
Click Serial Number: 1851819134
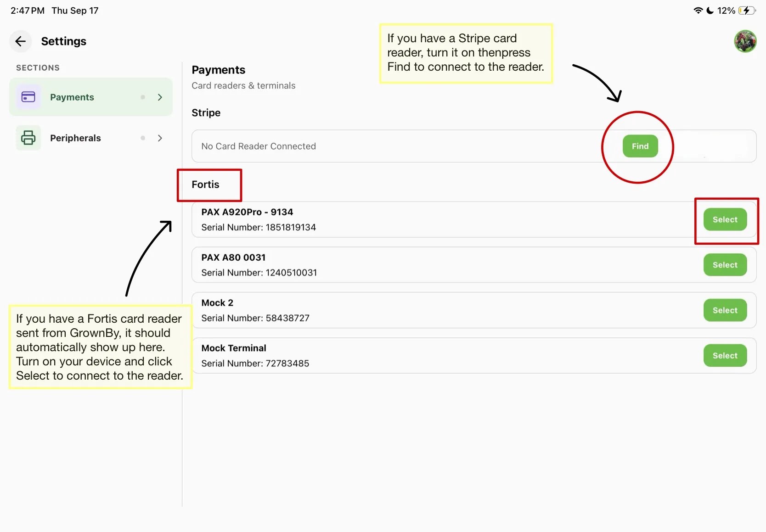point(259,227)
